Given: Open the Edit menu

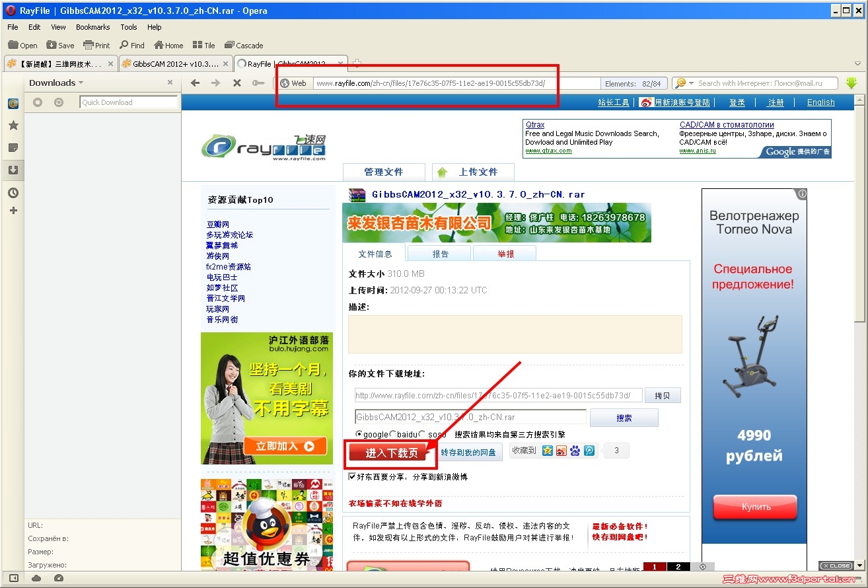Looking at the screenshot, I should (x=34, y=27).
